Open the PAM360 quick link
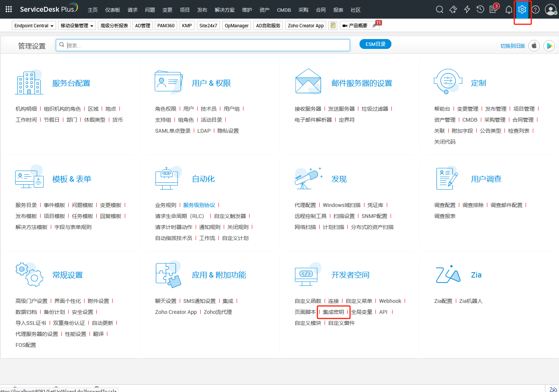Viewport: 559px width, 392px height. (x=166, y=25)
